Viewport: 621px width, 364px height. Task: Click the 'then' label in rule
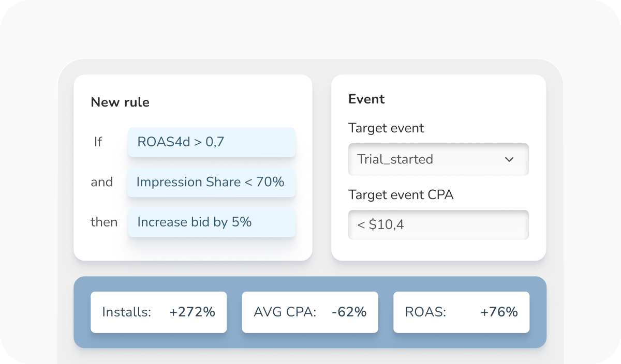(x=104, y=222)
